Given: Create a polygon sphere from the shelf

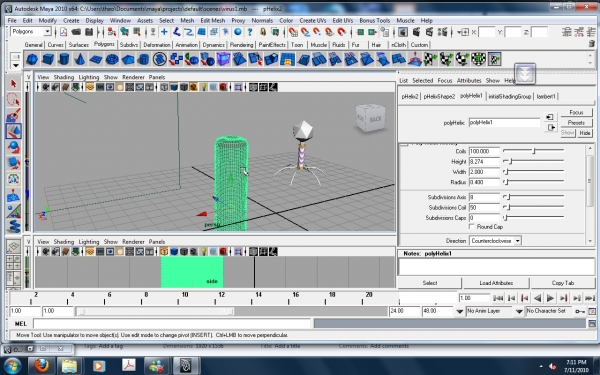Looking at the screenshot, I should click(32, 59).
